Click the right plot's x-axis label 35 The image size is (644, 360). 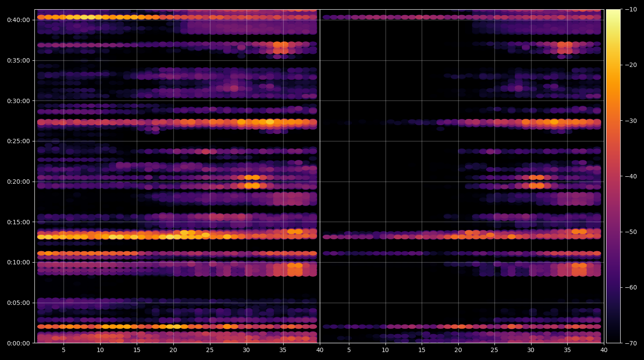point(567,350)
